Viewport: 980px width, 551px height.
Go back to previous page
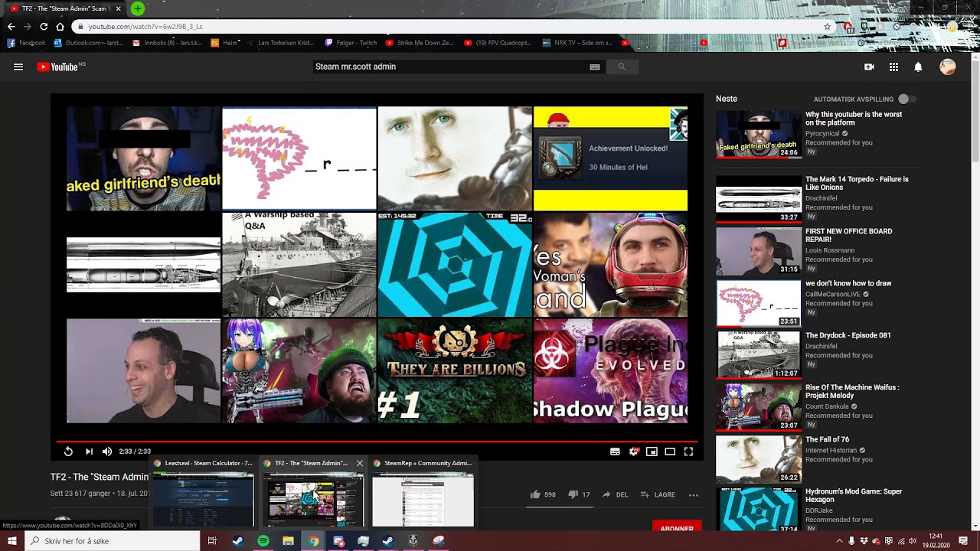(x=11, y=27)
